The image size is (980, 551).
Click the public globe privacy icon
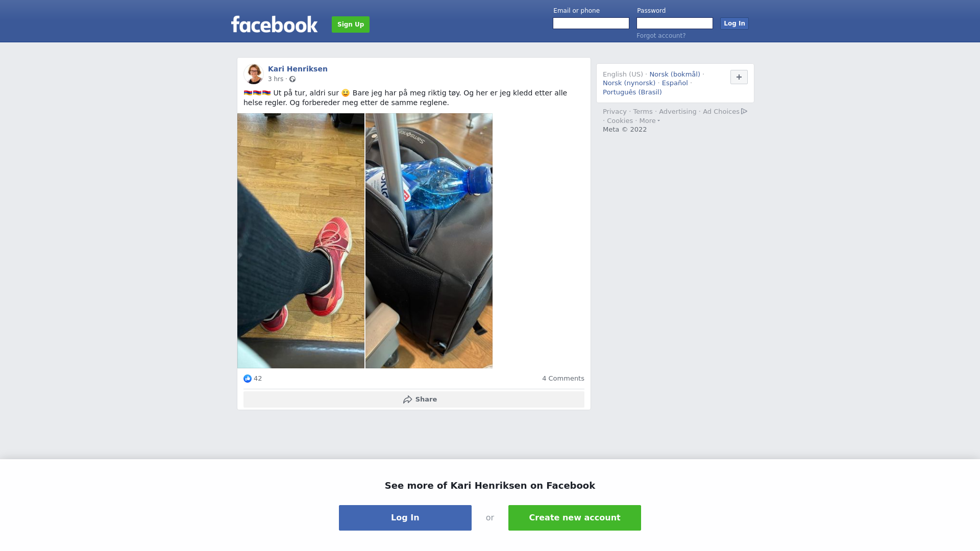click(292, 79)
